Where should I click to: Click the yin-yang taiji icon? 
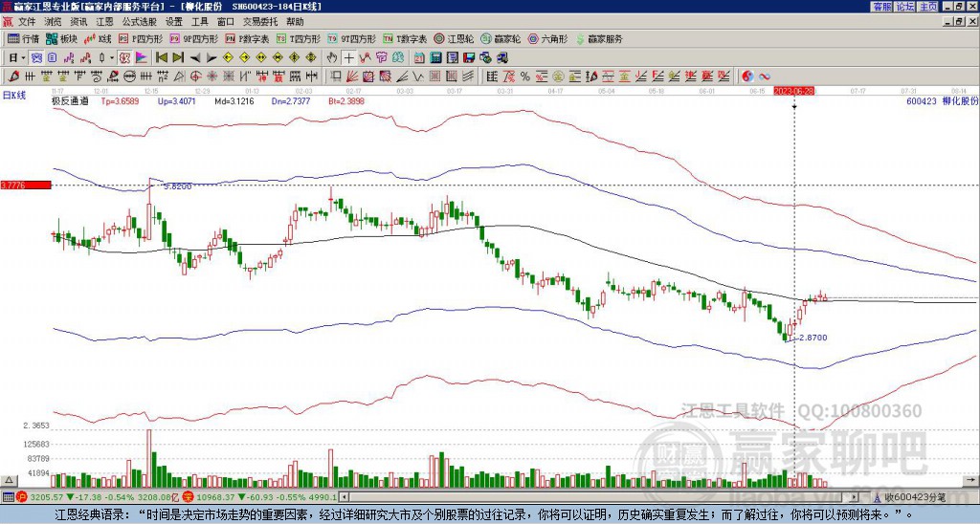coord(747,76)
